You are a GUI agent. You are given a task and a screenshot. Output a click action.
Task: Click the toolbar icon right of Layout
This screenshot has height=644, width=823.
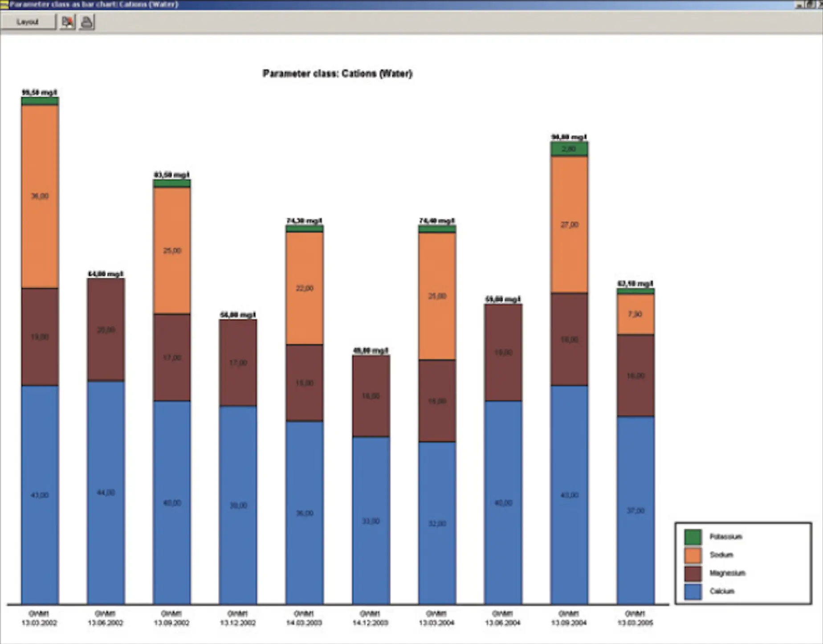[x=68, y=22]
